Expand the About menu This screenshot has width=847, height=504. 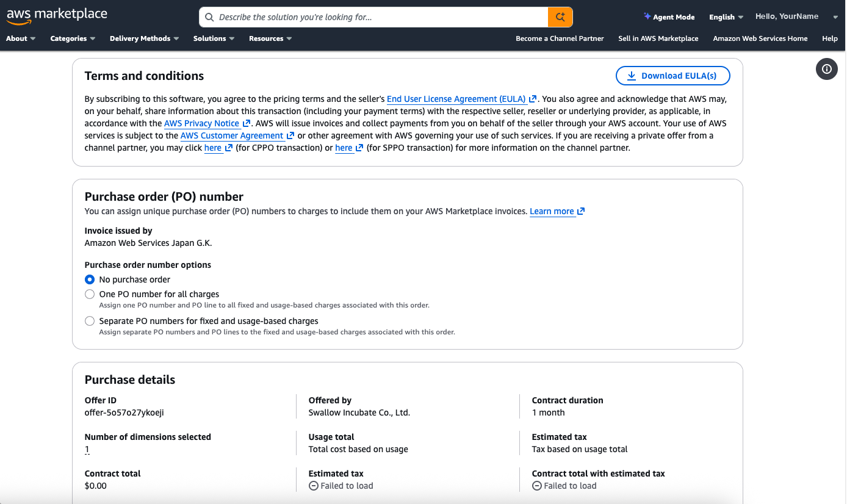21,38
